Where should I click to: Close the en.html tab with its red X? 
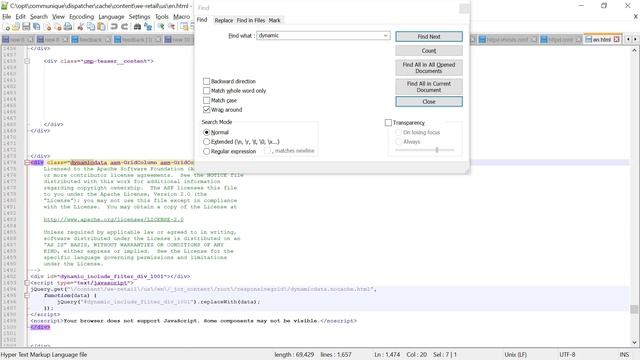tap(616, 40)
